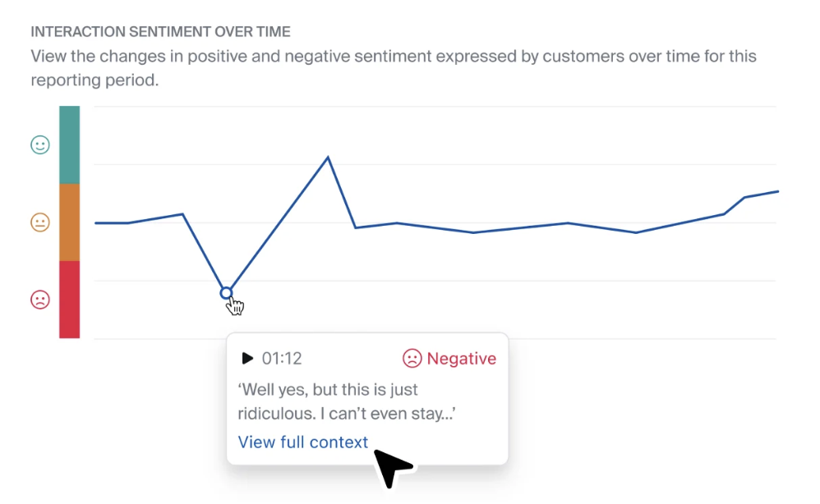Click the chart description paragraph

(x=393, y=68)
